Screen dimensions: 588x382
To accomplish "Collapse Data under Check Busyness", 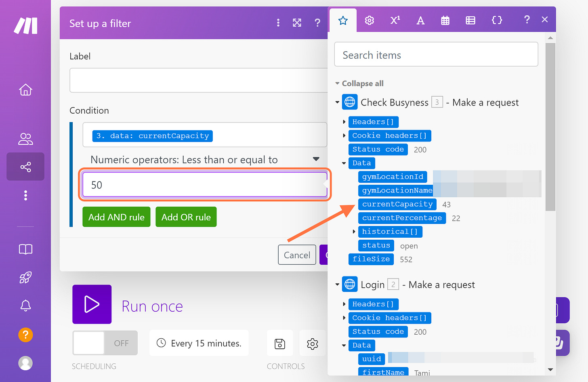I will click(x=344, y=163).
